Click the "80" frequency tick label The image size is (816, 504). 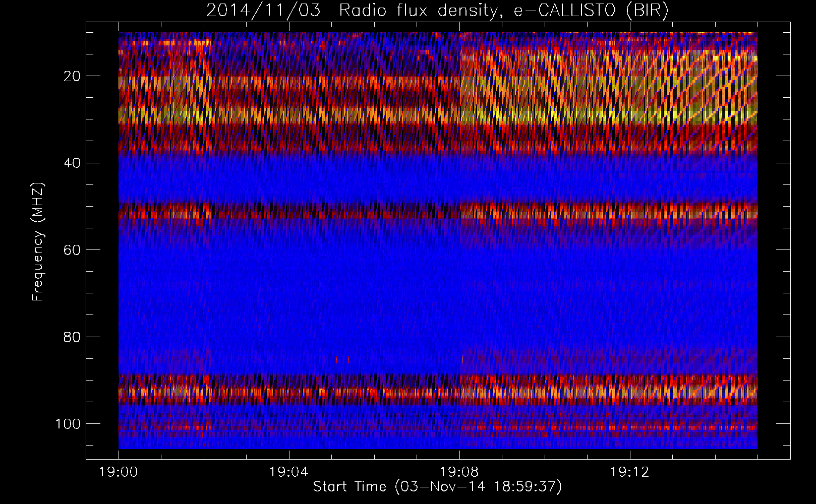[x=73, y=337]
